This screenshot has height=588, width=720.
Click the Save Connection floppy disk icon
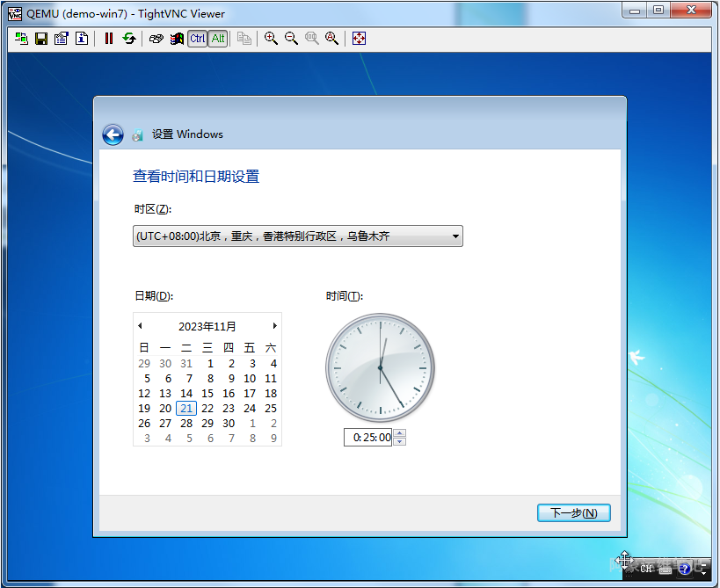point(40,39)
